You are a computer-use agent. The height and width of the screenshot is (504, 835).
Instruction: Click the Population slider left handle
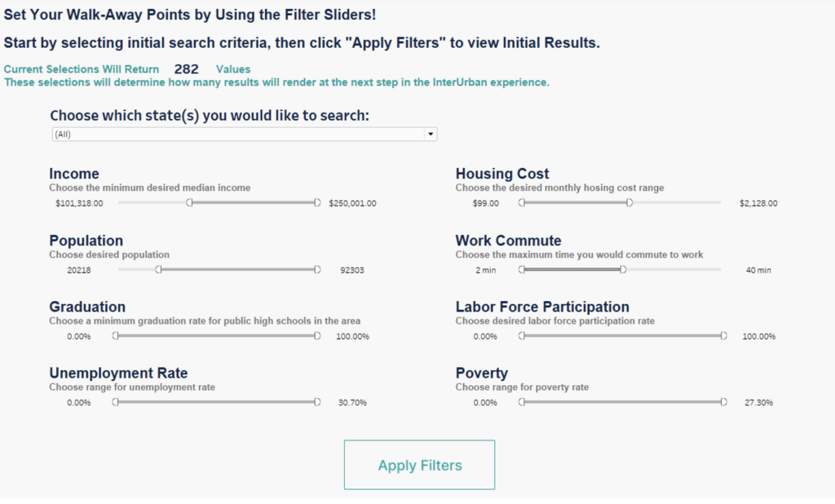tap(158, 270)
